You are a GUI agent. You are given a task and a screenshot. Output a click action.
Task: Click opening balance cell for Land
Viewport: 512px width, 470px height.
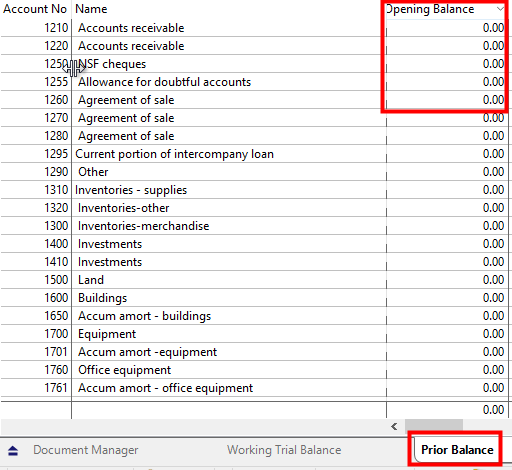tap(447, 280)
